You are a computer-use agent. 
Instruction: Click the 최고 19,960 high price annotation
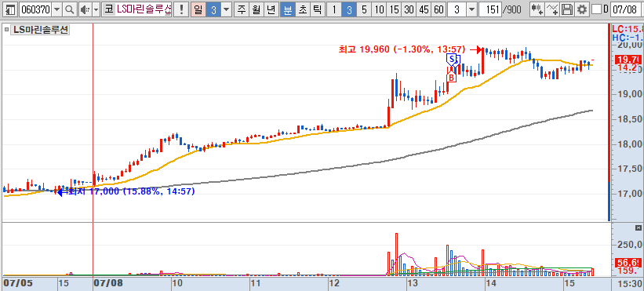tap(402, 49)
